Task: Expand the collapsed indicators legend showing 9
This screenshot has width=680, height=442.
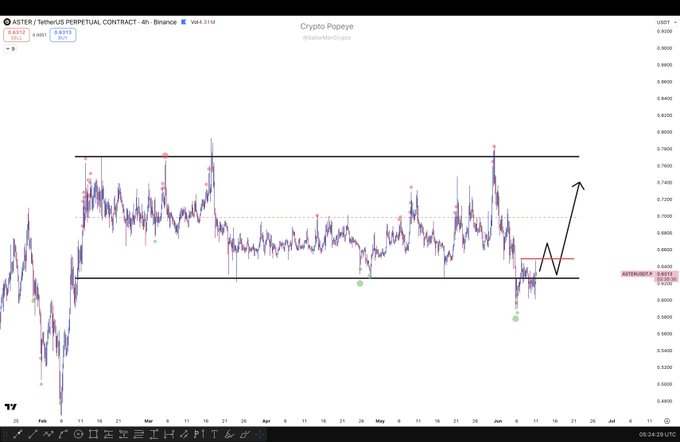Action: coord(10,49)
